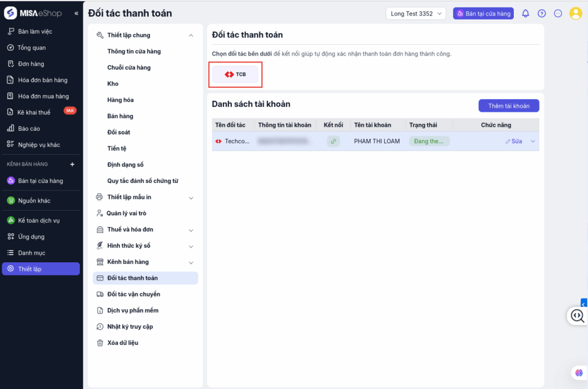The width and height of the screenshot is (588, 389).
Task: Click the Bán tại cửa hàng header button
Action: pos(483,14)
